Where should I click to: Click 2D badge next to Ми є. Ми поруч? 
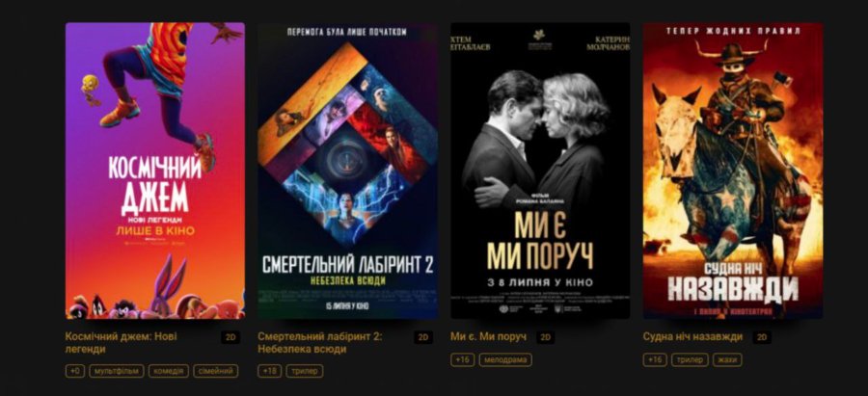[x=545, y=337]
